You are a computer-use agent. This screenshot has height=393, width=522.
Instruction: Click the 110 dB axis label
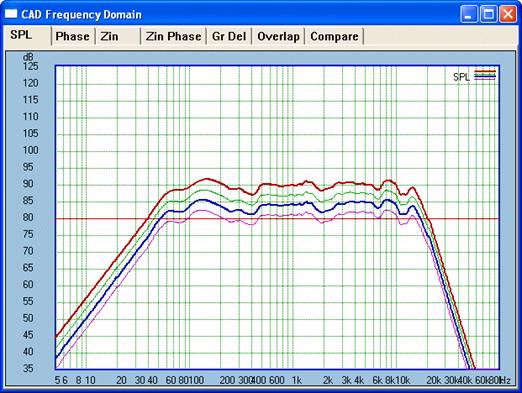click(30, 117)
